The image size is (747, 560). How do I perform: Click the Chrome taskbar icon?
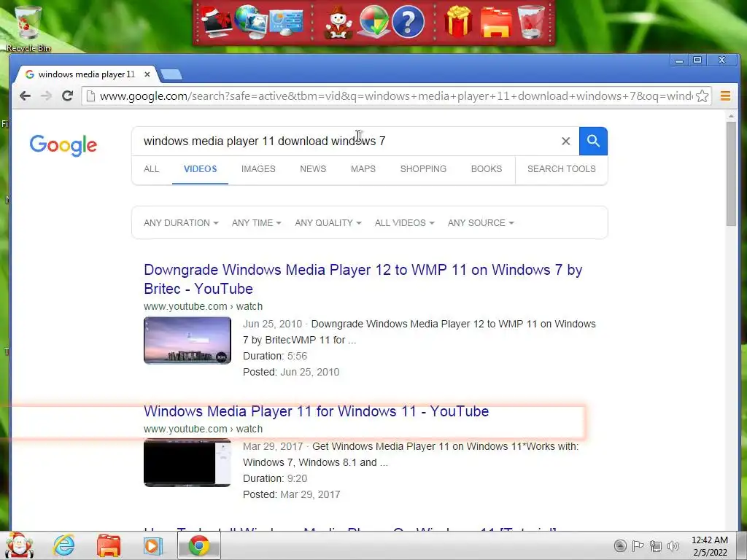[198, 545]
